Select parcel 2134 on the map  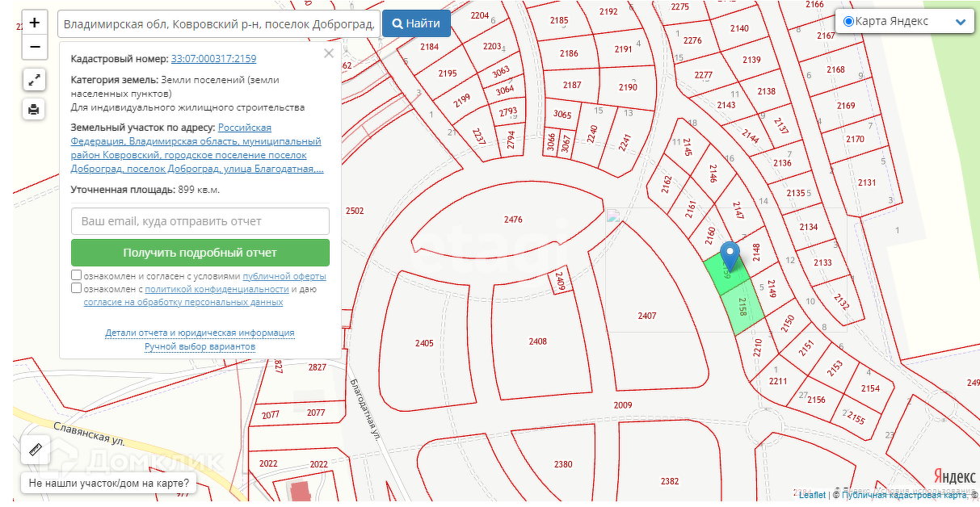809,228
